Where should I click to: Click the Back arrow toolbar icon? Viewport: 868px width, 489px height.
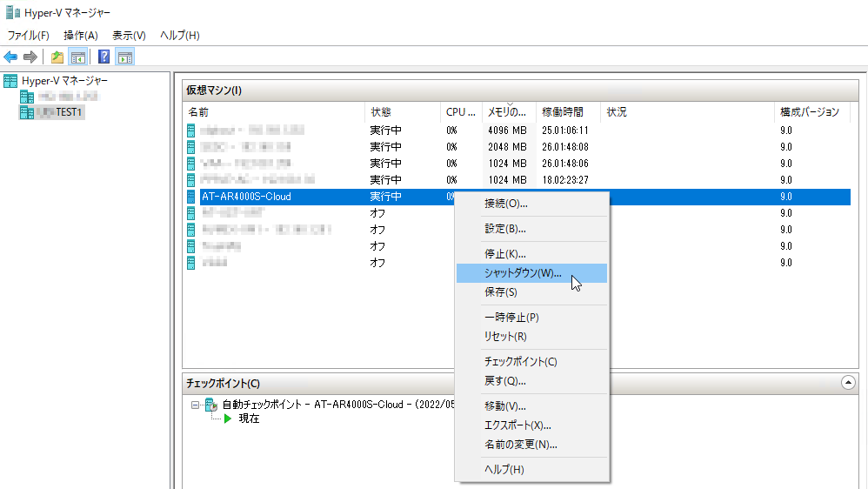(10, 57)
